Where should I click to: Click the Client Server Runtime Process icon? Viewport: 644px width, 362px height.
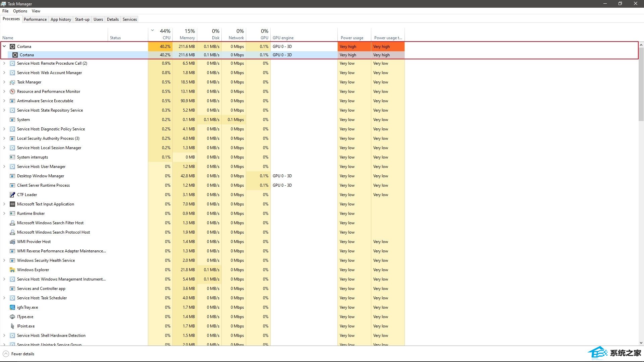coord(12,185)
